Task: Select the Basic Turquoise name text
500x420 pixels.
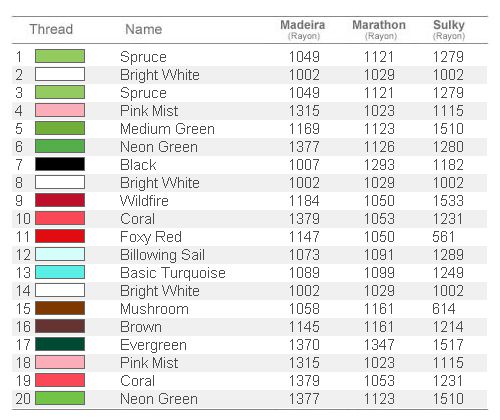Action: 173,273
